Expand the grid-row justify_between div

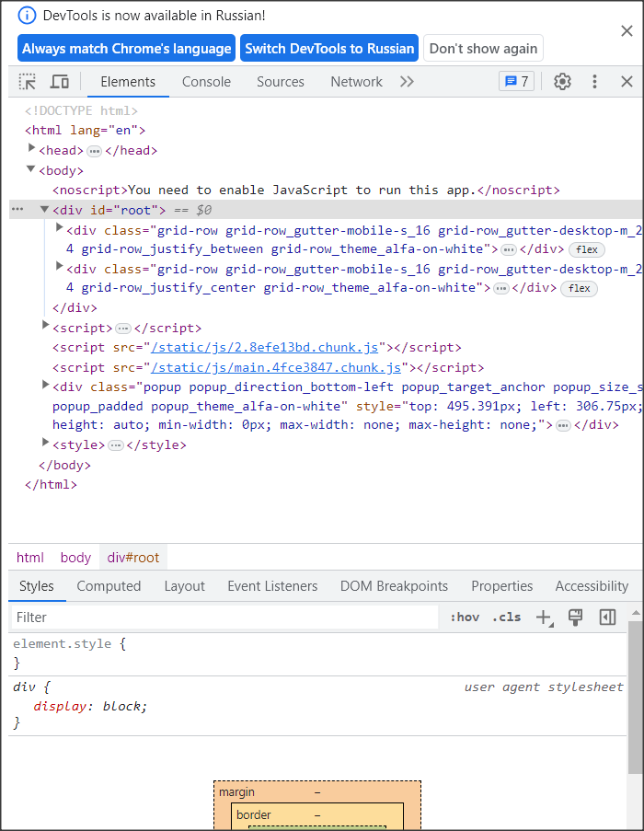click(x=59, y=227)
